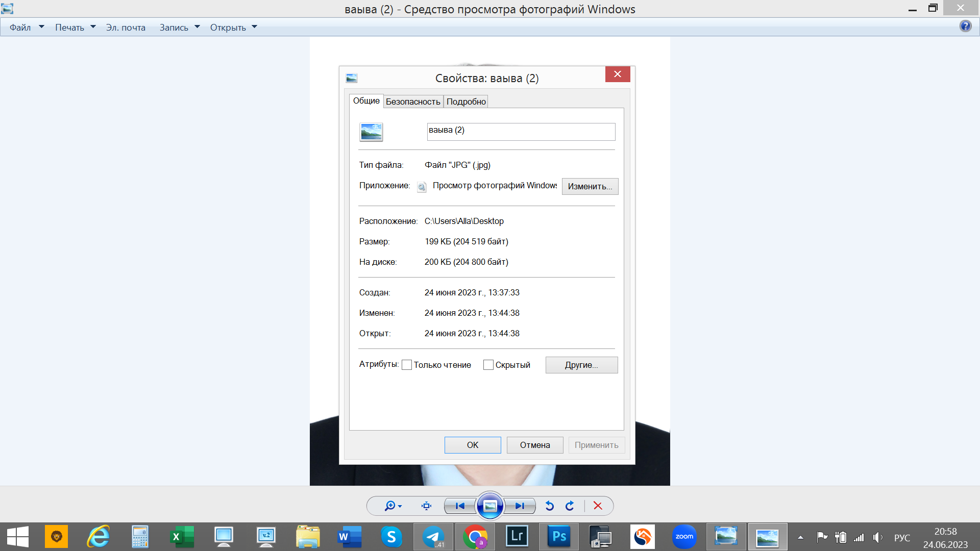
Task: Enable the Только чтение checkbox
Action: [x=407, y=365]
